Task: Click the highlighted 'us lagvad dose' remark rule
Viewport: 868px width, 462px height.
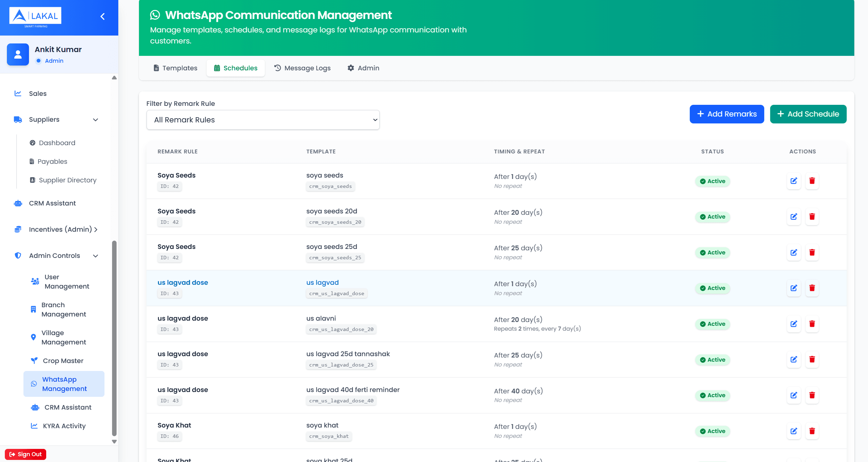Action: (183, 282)
